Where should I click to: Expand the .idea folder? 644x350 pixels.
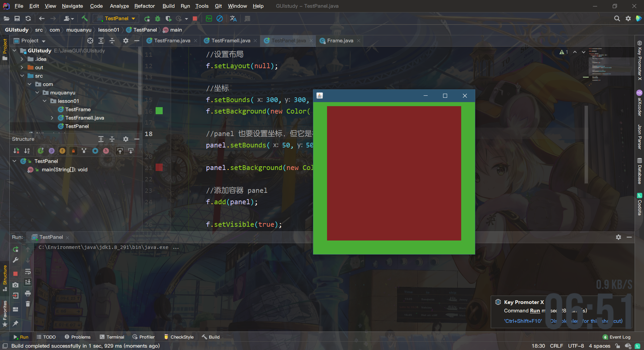(x=22, y=59)
